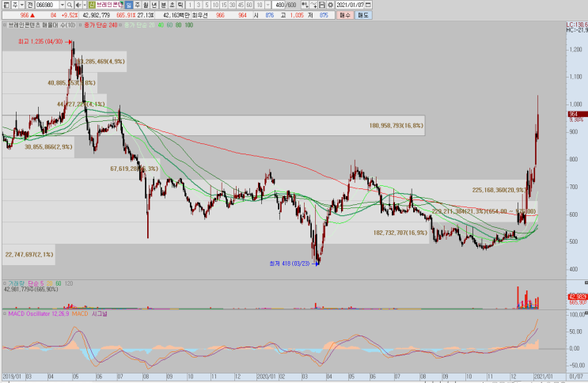Select the moving average 60 label
Viewport: 588px width, 383px height.
[169, 25]
